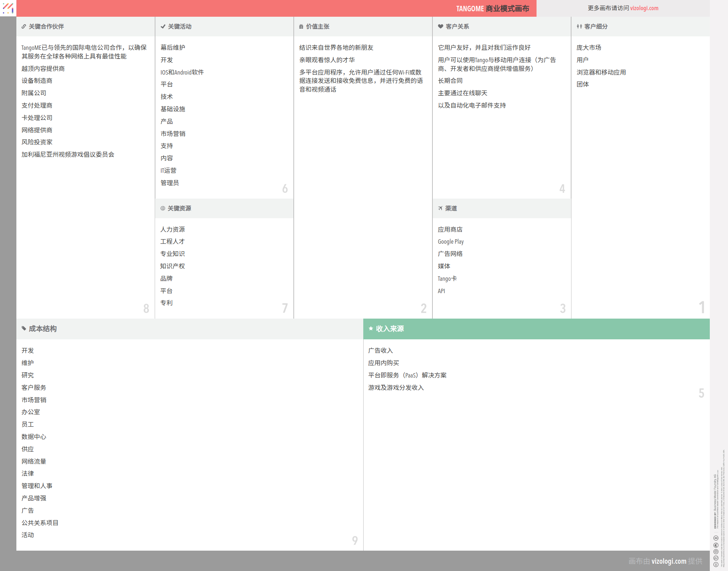Click the gift icon beside 价值主张
Screen dimensions: 728x571
click(x=301, y=27)
